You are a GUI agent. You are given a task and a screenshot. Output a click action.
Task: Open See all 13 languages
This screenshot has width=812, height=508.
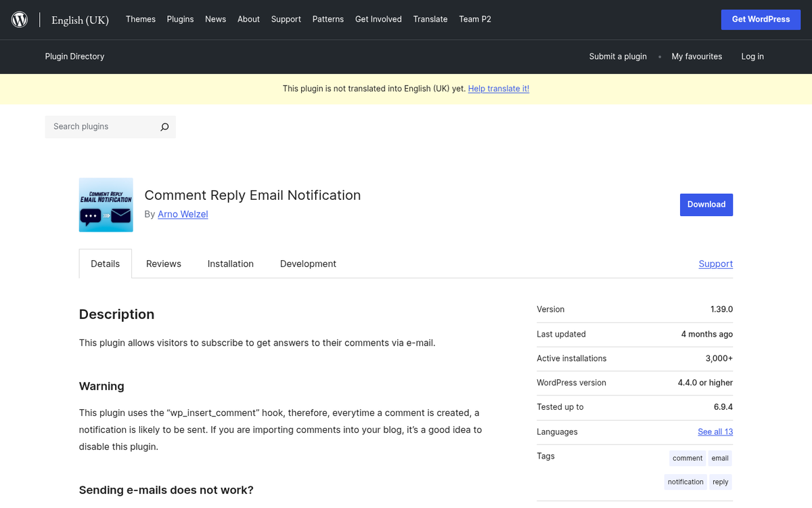click(715, 431)
